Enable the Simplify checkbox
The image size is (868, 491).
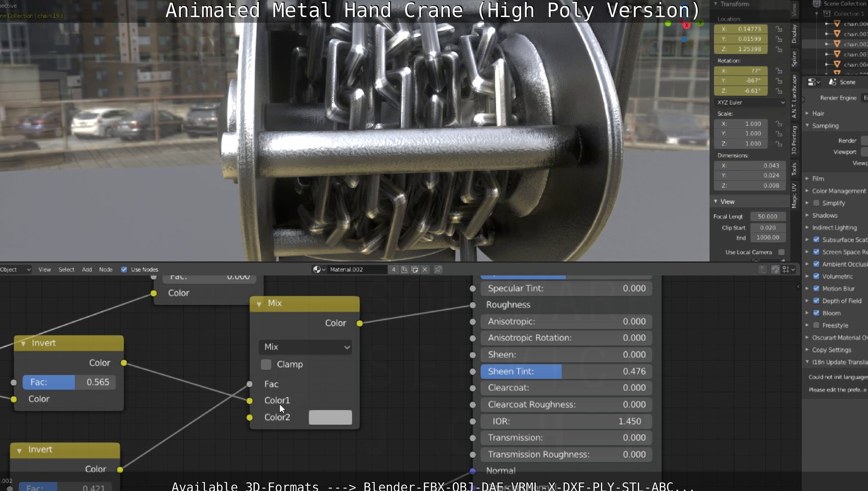(816, 203)
